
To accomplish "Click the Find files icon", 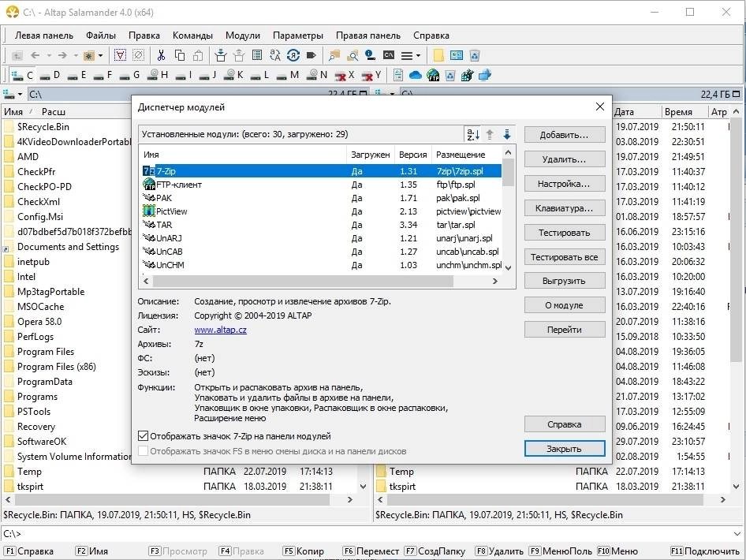I will (334, 56).
